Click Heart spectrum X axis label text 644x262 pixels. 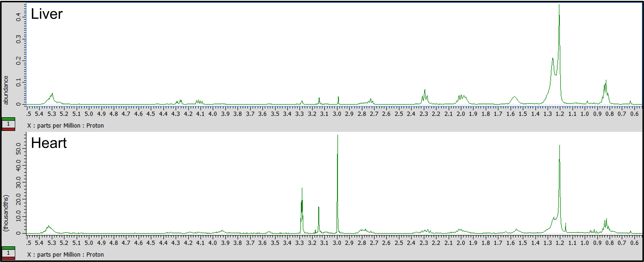[65, 254]
